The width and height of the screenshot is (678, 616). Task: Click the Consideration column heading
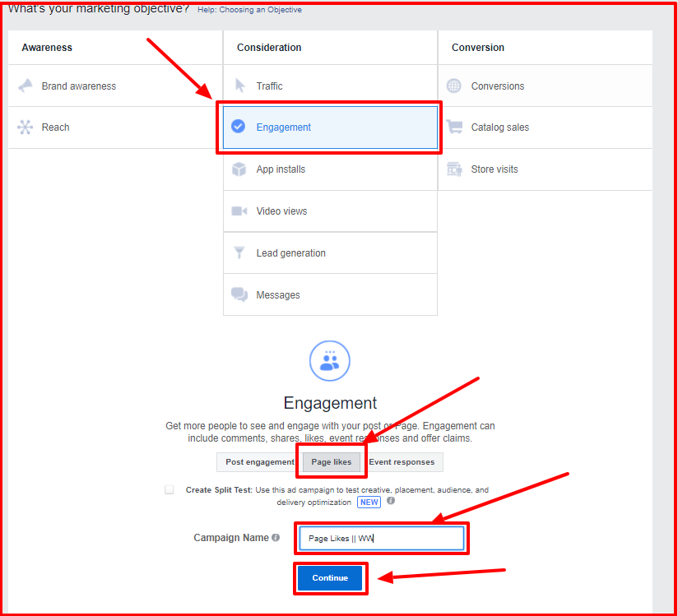pyautogui.click(x=269, y=47)
